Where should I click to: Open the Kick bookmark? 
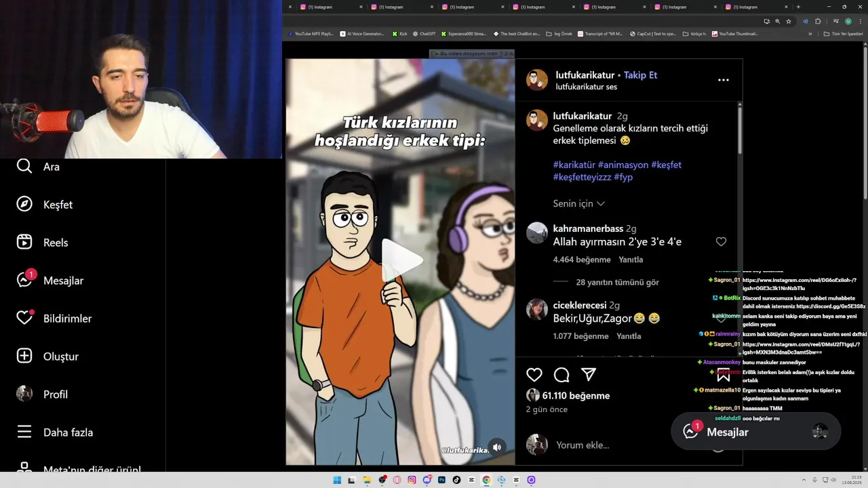pyautogui.click(x=399, y=33)
